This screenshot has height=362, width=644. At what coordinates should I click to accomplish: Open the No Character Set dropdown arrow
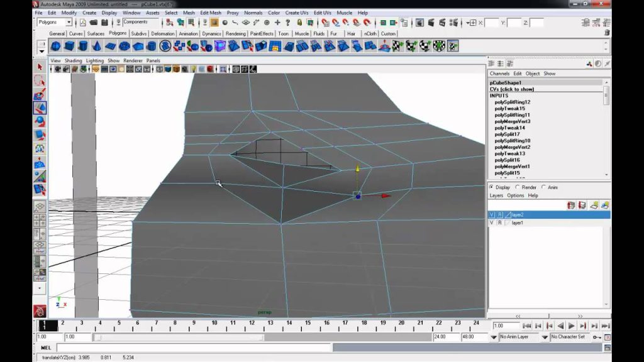click(545, 337)
